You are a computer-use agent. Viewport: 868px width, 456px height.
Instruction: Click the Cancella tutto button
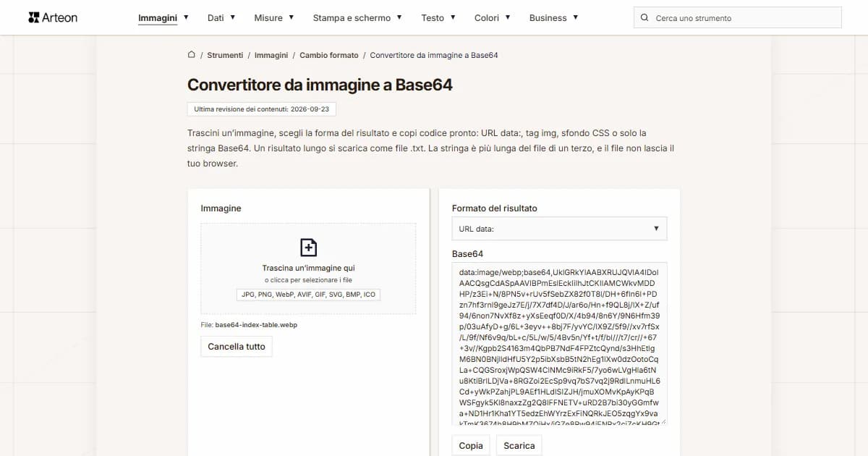pyautogui.click(x=237, y=347)
